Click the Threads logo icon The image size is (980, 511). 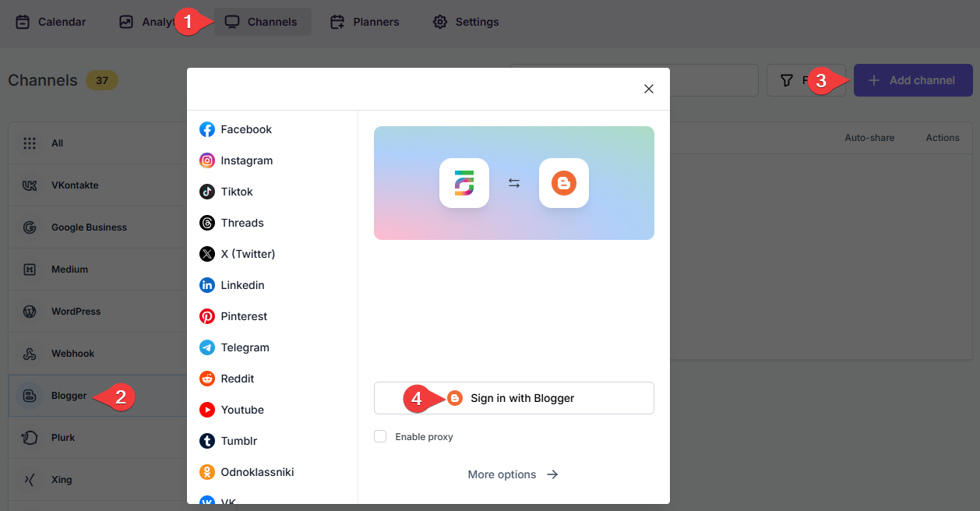(207, 223)
